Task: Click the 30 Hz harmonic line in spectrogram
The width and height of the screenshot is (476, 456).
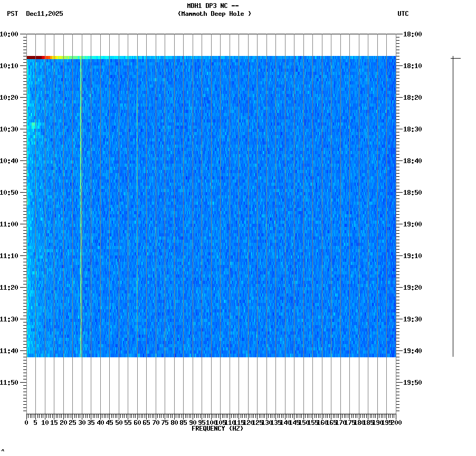Action: 80,211
